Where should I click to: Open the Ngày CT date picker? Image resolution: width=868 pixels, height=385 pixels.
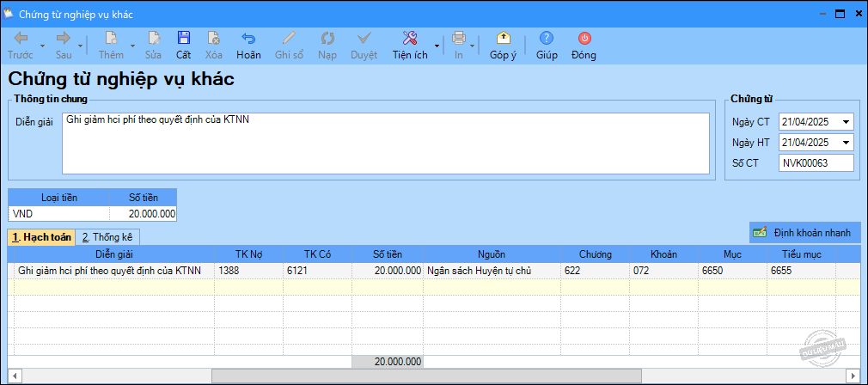(846, 122)
